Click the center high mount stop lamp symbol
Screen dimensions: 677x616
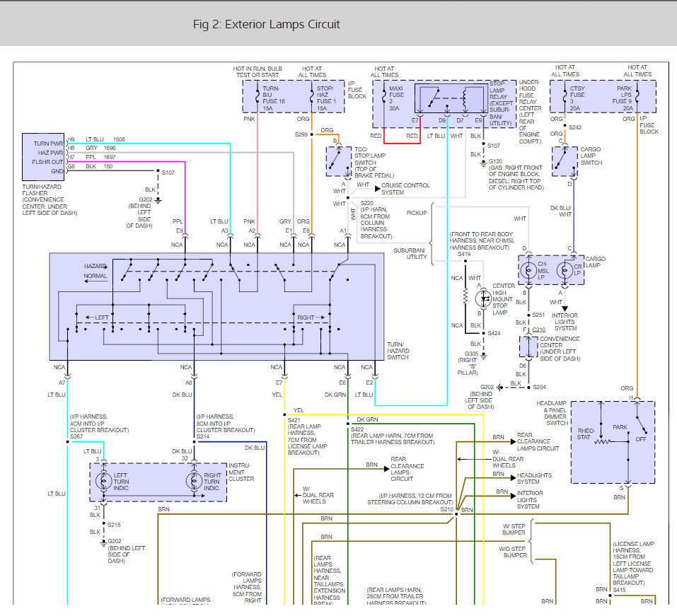point(483,298)
